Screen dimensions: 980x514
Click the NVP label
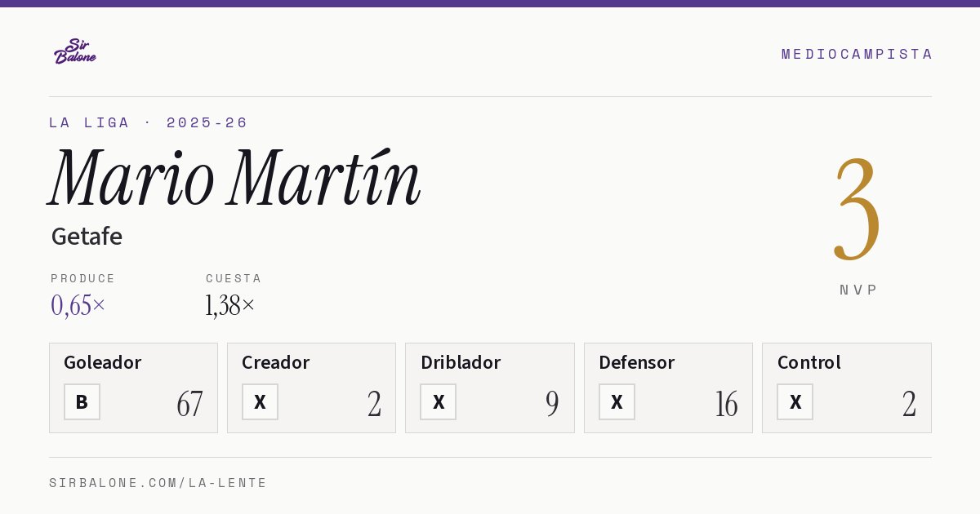[858, 290]
